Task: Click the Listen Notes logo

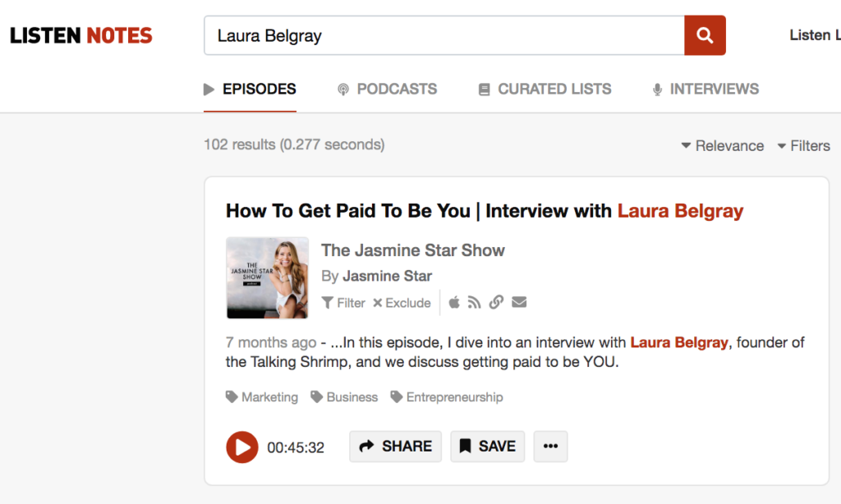Action: point(81,36)
